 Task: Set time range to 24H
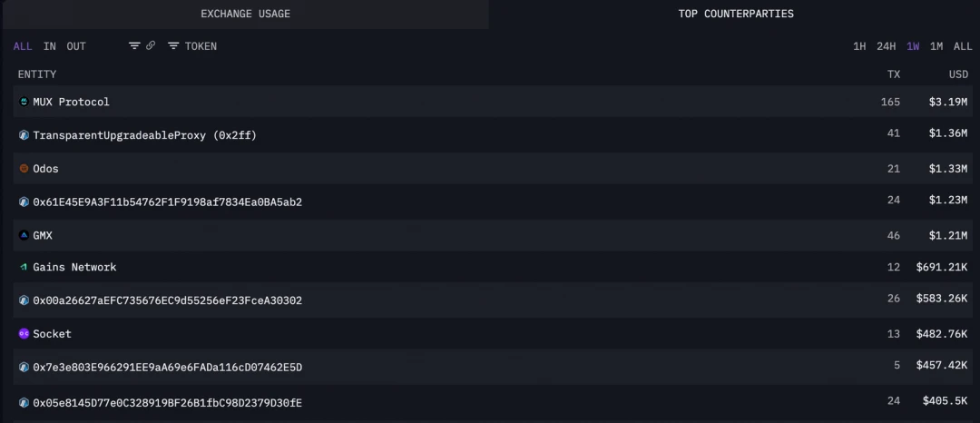click(x=886, y=46)
